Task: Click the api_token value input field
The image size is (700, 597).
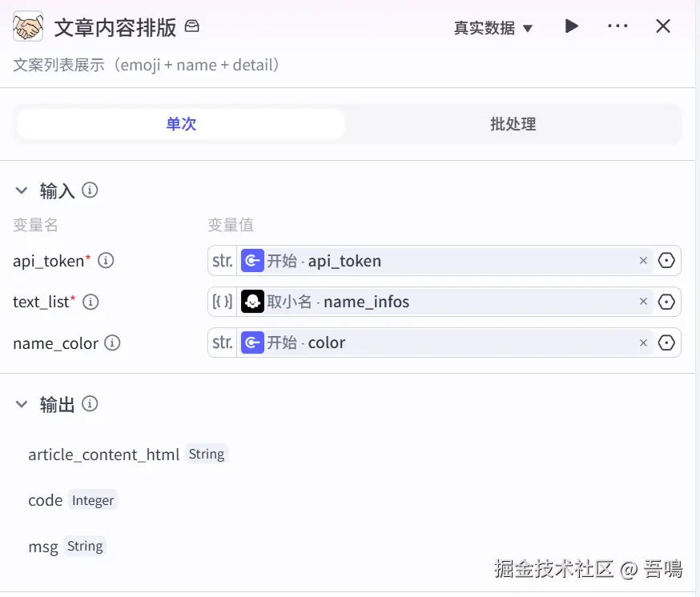Action: (x=481, y=261)
